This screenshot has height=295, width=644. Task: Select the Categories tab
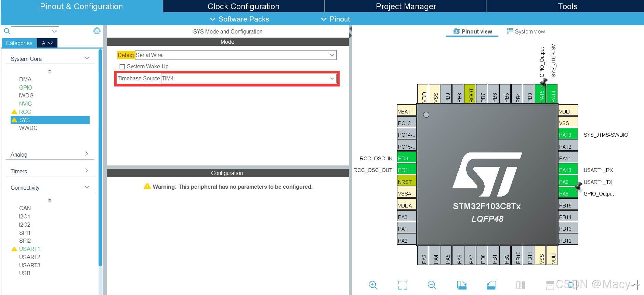pos(19,43)
